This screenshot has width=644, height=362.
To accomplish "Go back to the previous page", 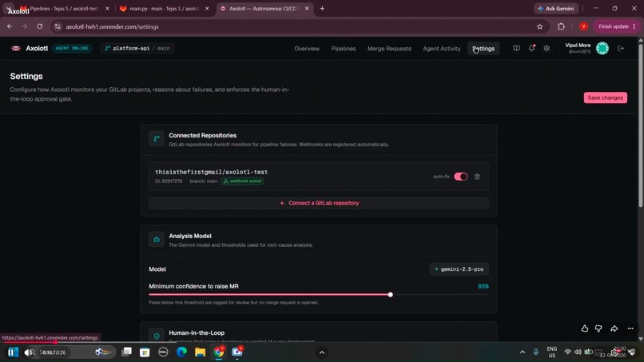I will (10, 26).
